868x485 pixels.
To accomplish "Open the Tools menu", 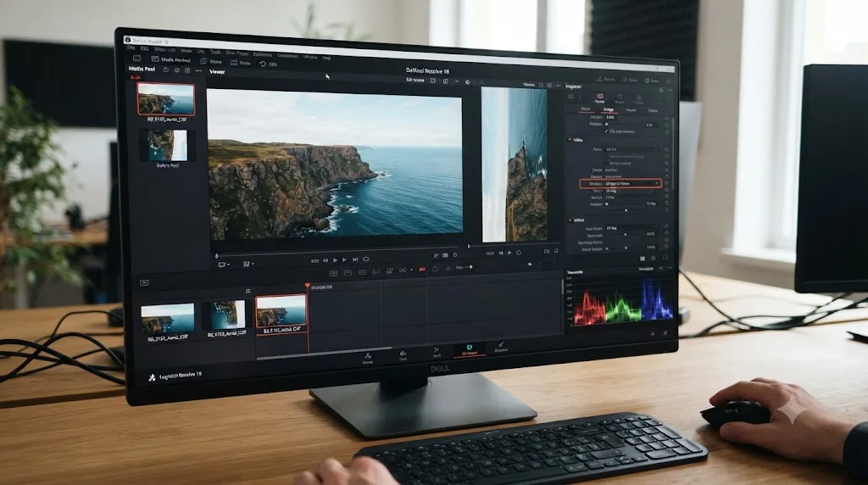I will pos(215,52).
